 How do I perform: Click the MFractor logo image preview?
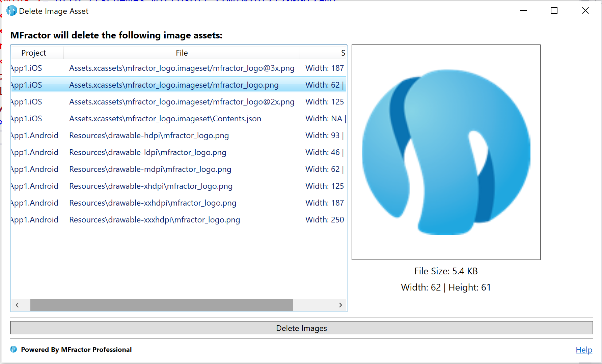(x=446, y=152)
